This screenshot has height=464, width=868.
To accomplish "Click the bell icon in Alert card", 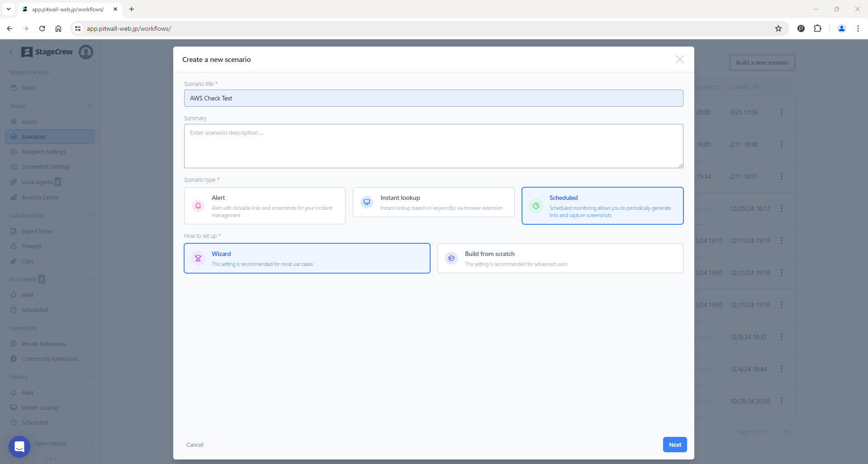I will point(198,206).
